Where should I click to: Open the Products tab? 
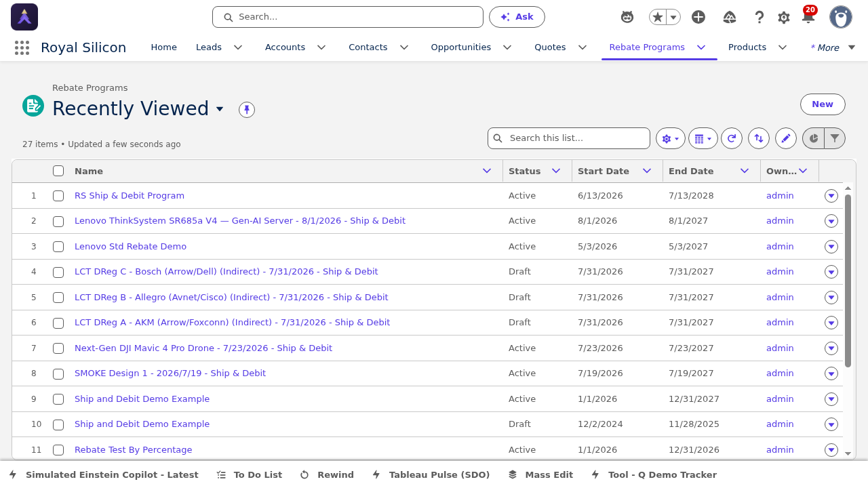(x=747, y=47)
